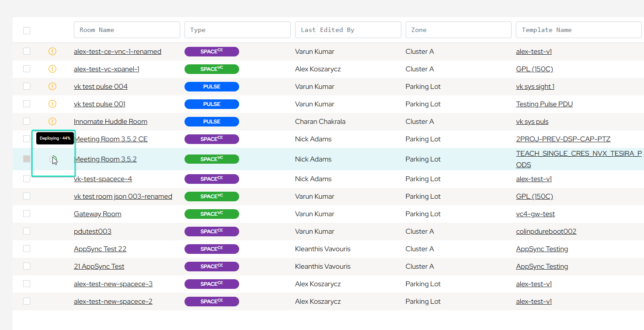Check the Gateway Room row checkbox
Image resolution: width=644 pixels, height=330 pixels.
(x=27, y=214)
